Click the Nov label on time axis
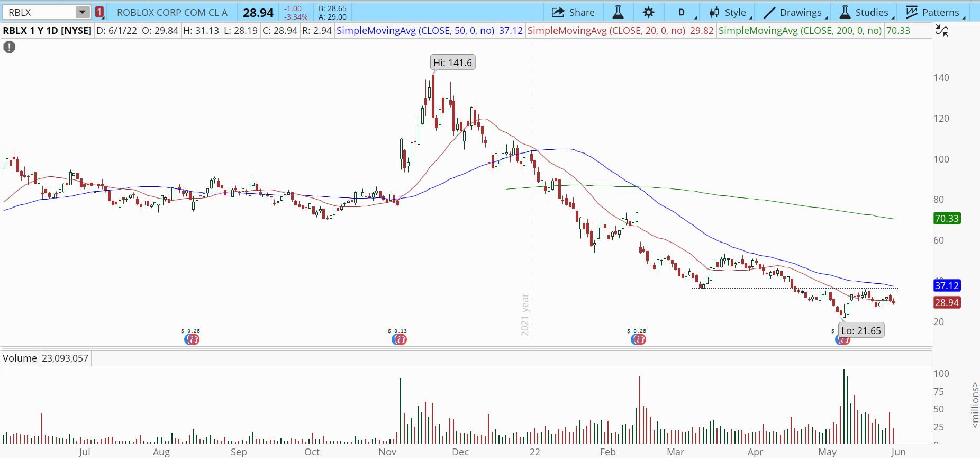Screen dimensions: 980x458 [x=387, y=452]
